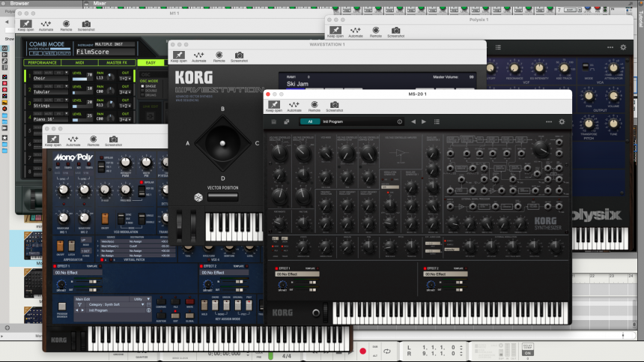Click Remote icon in Wavestation window
Screen dimensions: 644x362
(219, 55)
